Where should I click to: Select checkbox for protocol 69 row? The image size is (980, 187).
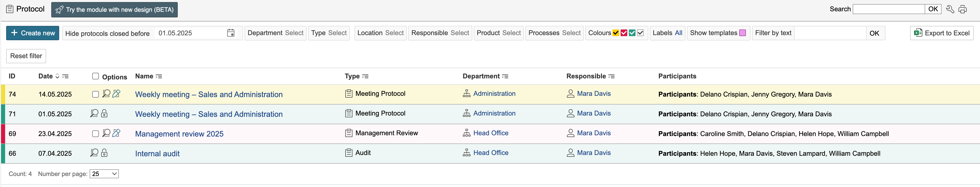[x=96, y=134]
